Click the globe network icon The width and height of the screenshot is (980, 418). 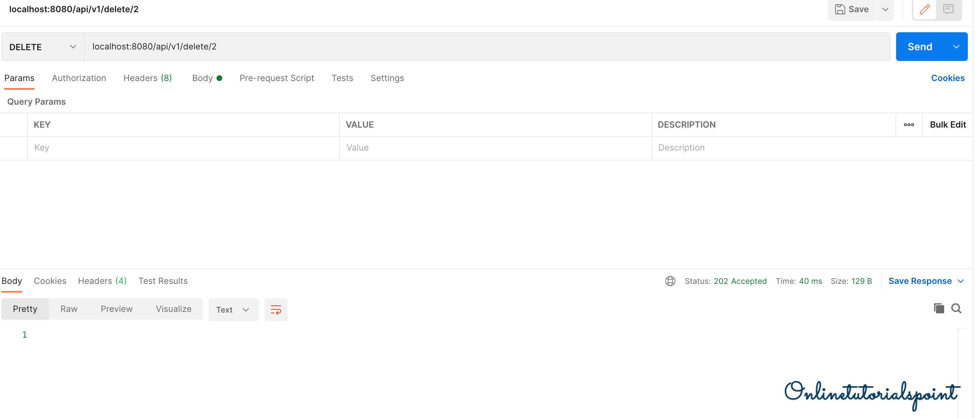pos(670,281)
